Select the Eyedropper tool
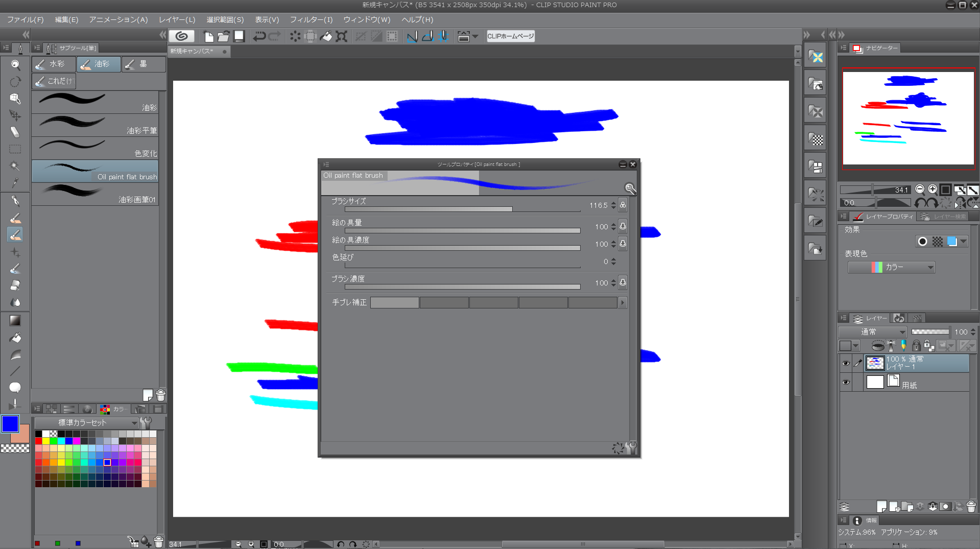Image resolution: width=980 pixels, height=549 pixels. tap(15, 183)
